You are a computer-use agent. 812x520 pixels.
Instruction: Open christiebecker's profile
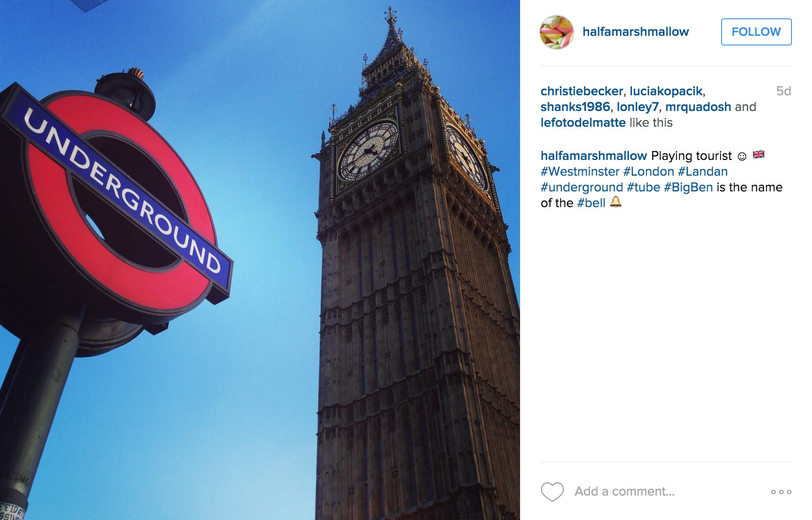[582, 91]
